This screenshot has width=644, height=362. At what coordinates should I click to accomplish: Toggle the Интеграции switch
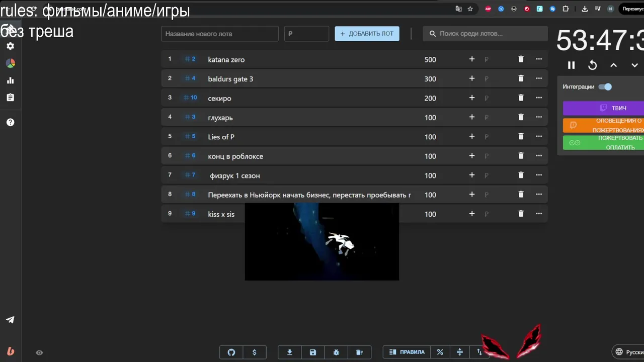(605, 86)
